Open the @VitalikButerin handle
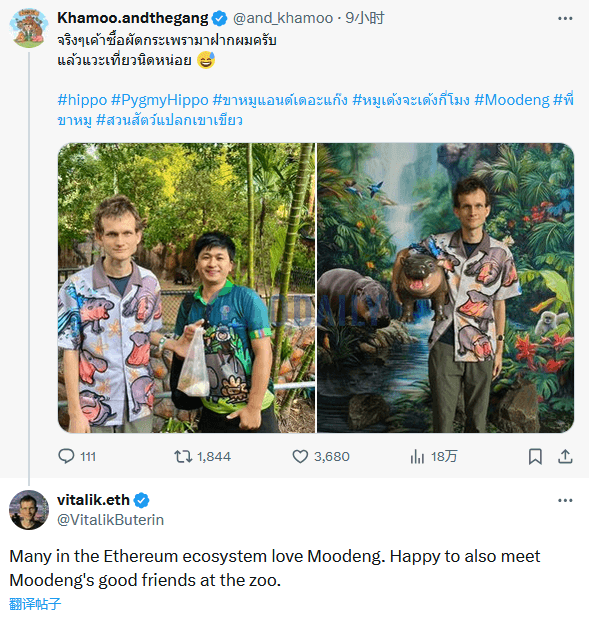Viewport: 589px width, 622px height. pyautogui.click(x=110, y=520)
